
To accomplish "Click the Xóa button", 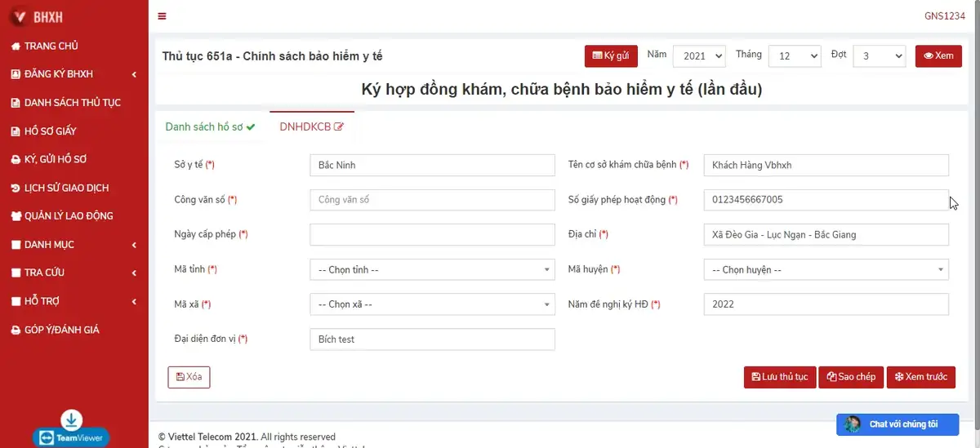I will [x=189, y=377].
